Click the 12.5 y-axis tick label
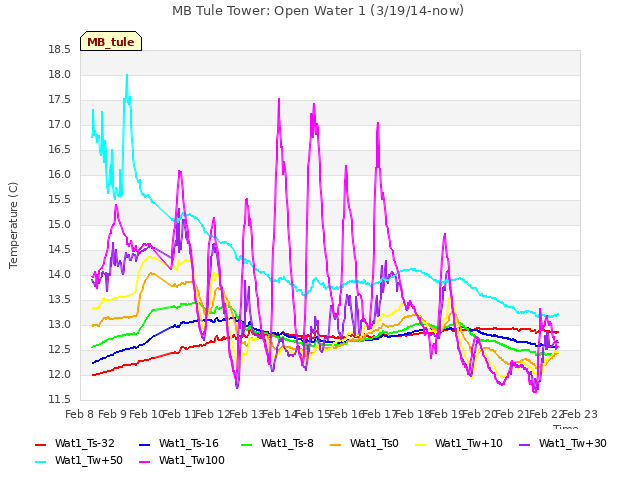The width and height of the screenshot is (640, 480). (x=60, y=350)
